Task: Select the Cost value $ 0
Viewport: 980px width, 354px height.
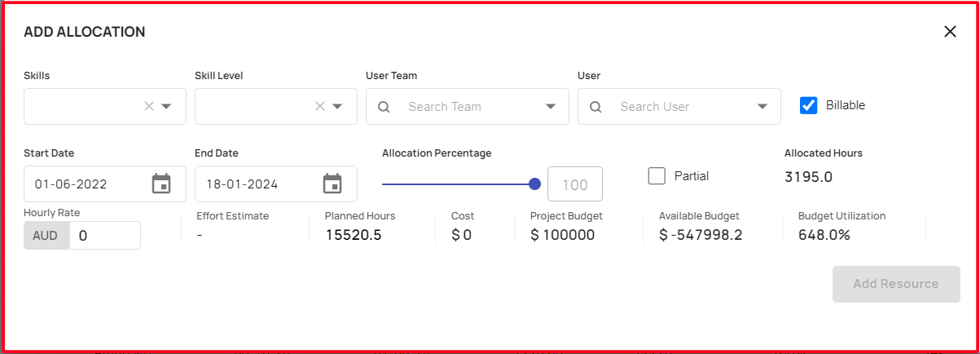Action: [461, 235]
